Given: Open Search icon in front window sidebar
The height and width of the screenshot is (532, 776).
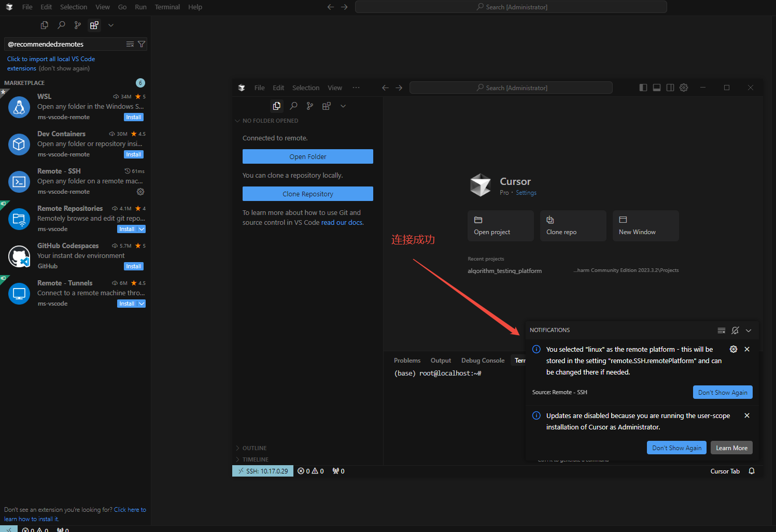Looking at the screenshot, I should [x=293, y=106].
